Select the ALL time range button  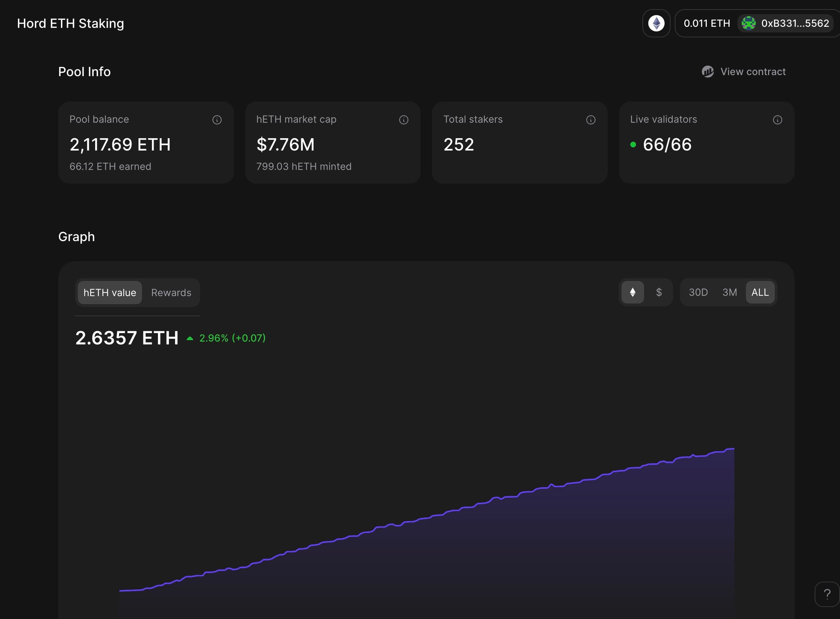coord(760,292)
